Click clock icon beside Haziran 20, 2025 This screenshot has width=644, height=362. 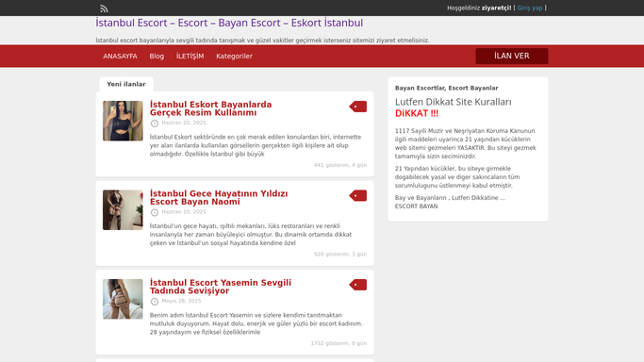[155, 123]
